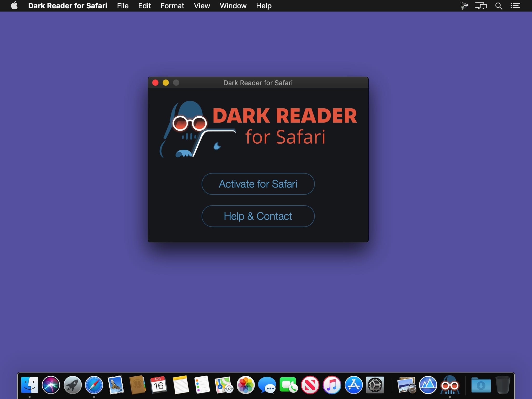
Task: Open the File menu
Action: pyautogui.click(x=123, y=6)
